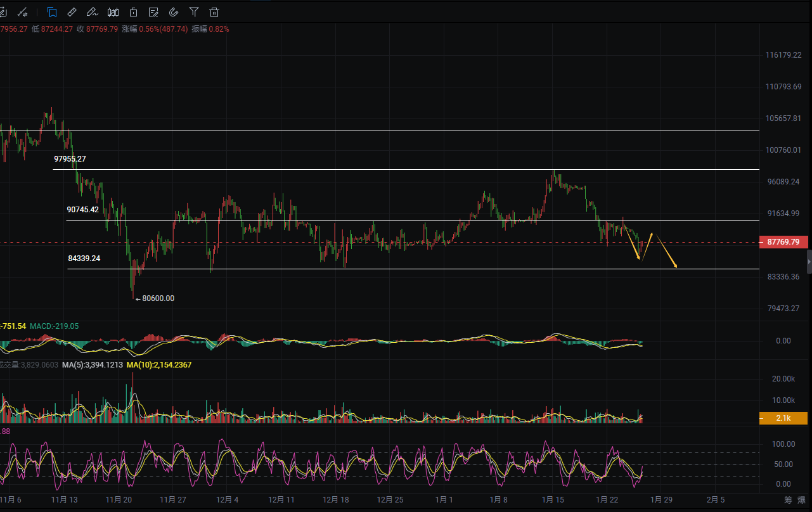Select the bookmark flag drawing tool

(x=52, y=12)
